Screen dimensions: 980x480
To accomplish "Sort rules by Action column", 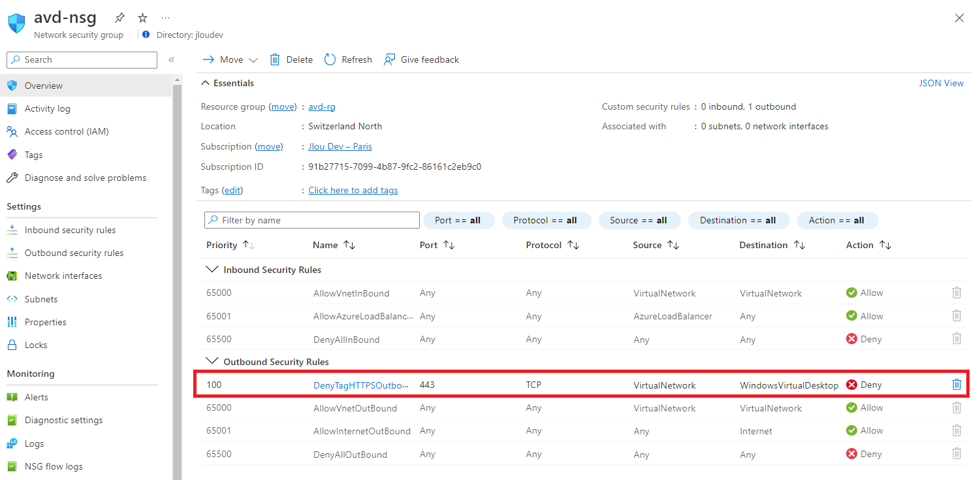I will [868, 245].
